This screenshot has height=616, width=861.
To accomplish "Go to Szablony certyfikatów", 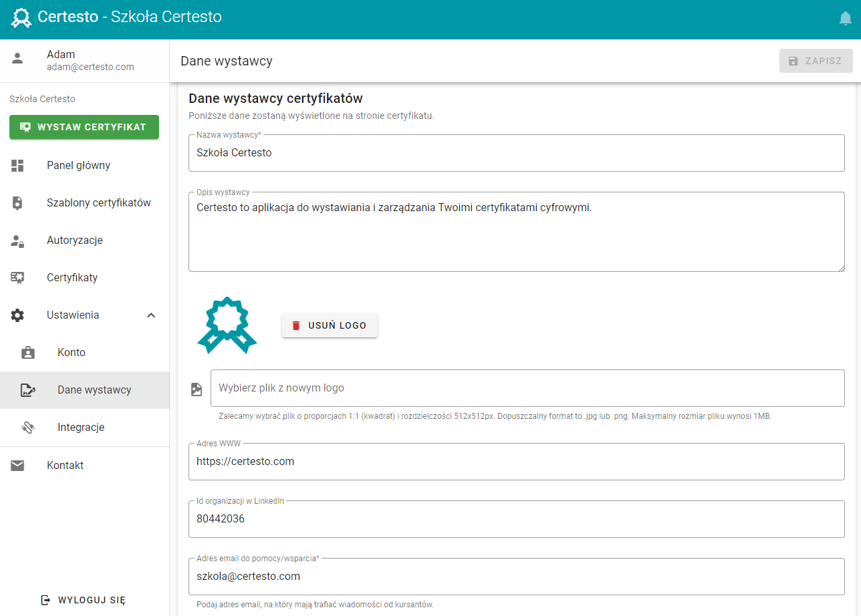I will tap(84, 203).
